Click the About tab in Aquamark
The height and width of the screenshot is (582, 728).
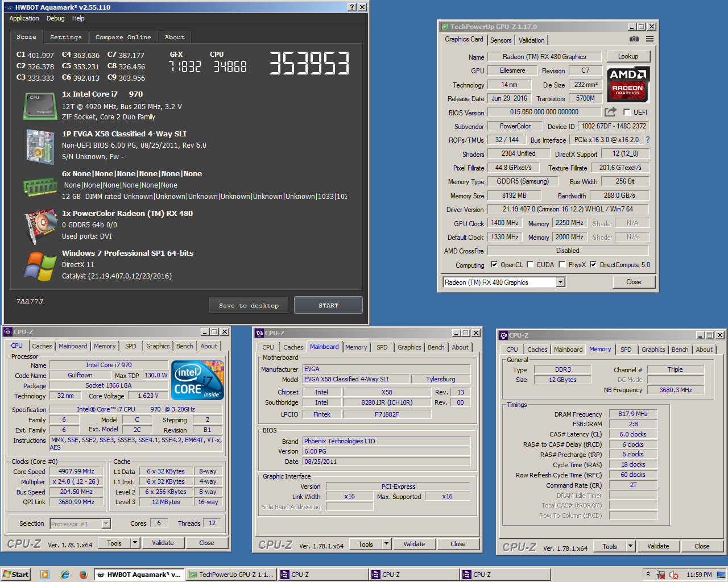tap(175, 37)
